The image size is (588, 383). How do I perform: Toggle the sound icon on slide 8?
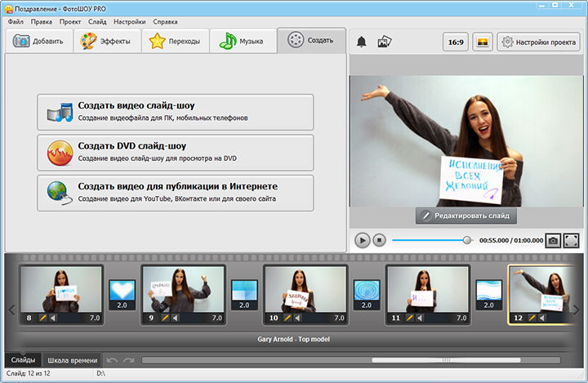[x=53, y=318]
